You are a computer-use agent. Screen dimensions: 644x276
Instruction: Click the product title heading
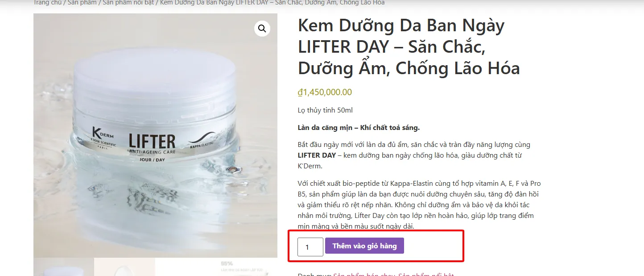400,46
